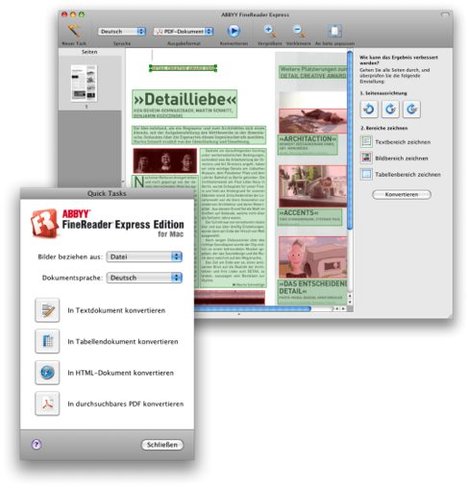Click the In Textdokument konvertieren icon
Screen dimensions: 469x488
[x=47, y=310]
